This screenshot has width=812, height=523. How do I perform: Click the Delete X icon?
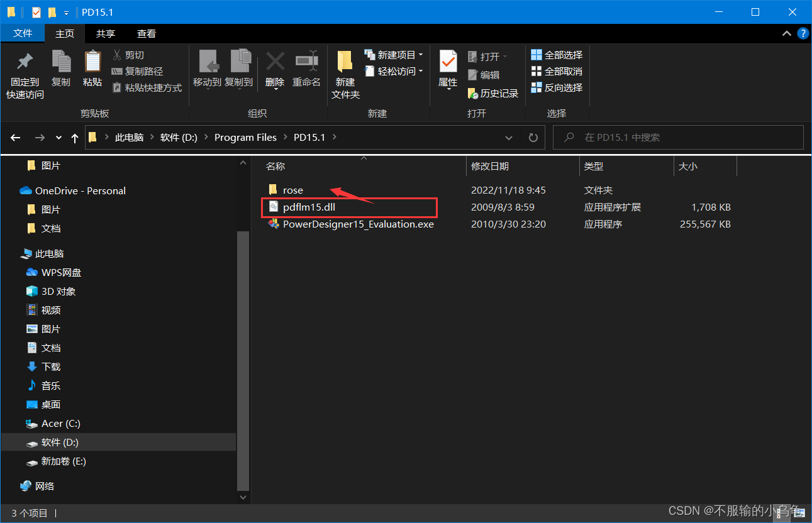(x=275, y=61)
